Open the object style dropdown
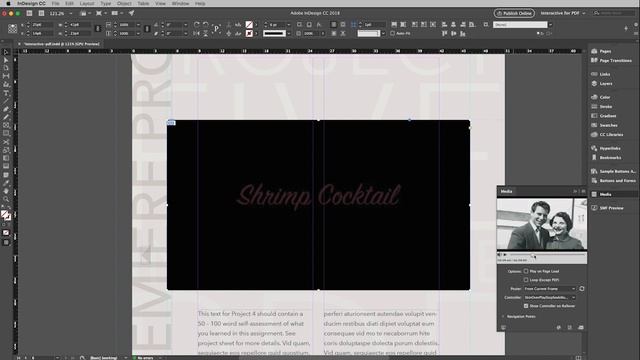The height and width of the screenshot is (360, 640). [x=550, y=25]
